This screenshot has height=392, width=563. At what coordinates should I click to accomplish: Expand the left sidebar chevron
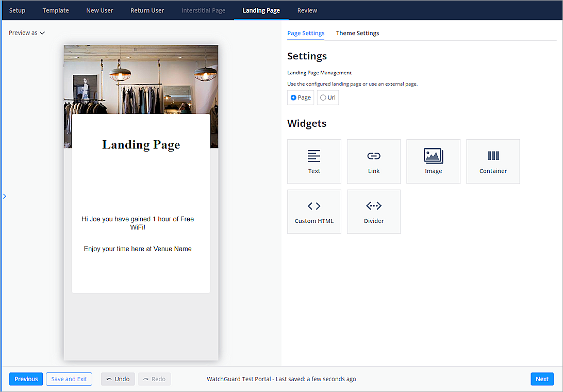(x=4, y=196)
